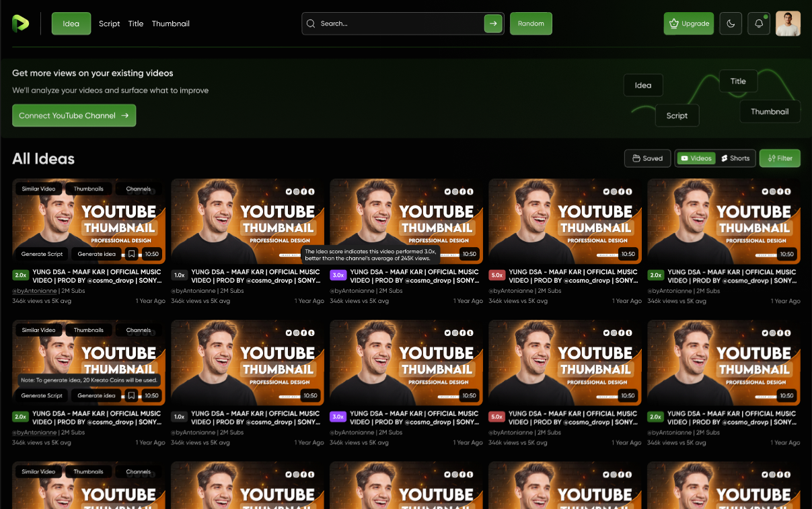Click the Upgrade button

[x=689, y=24]
